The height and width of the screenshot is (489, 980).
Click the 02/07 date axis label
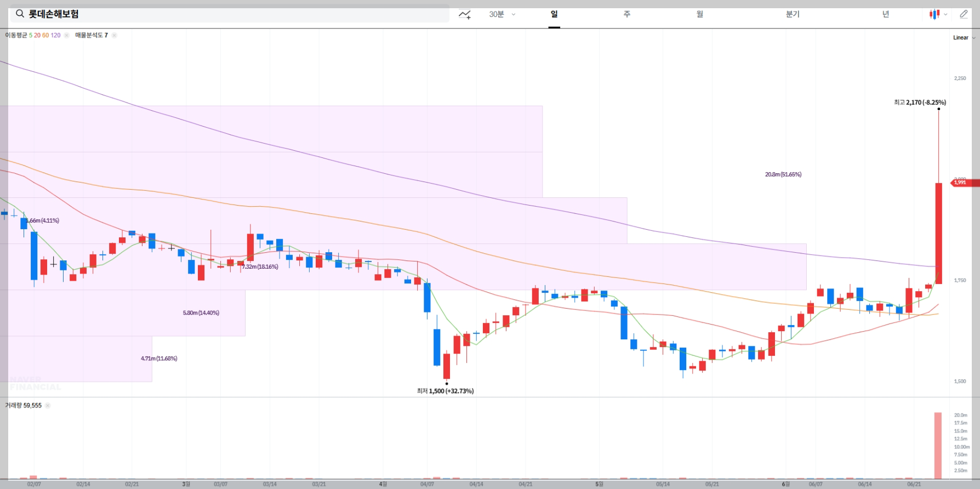click(x=34, y=484)
